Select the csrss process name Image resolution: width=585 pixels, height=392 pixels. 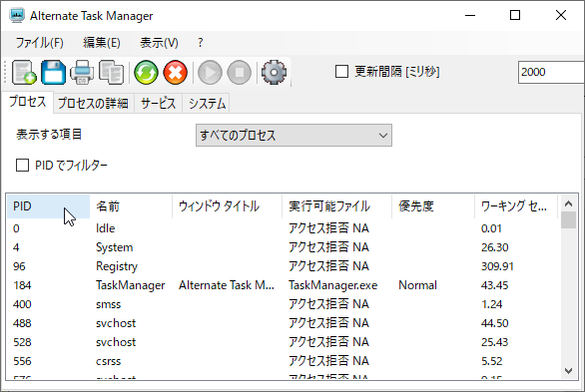108,361
